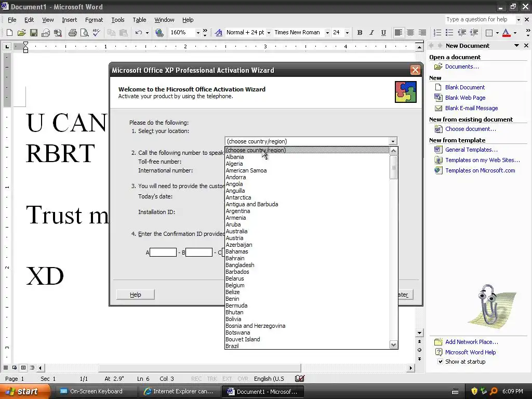Click the horizontal document scrollbar thumb

199,368
